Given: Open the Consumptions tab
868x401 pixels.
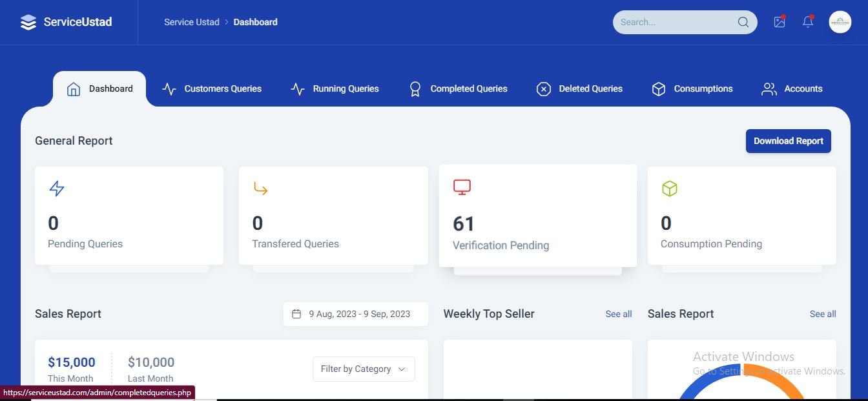Looking at the screenshot, I should click(x=692, y=89).
